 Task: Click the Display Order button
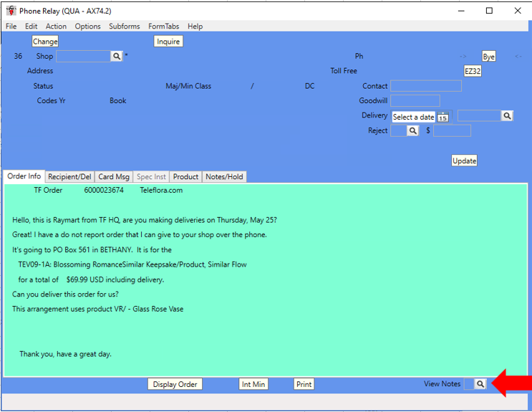(x=175, y=384)
